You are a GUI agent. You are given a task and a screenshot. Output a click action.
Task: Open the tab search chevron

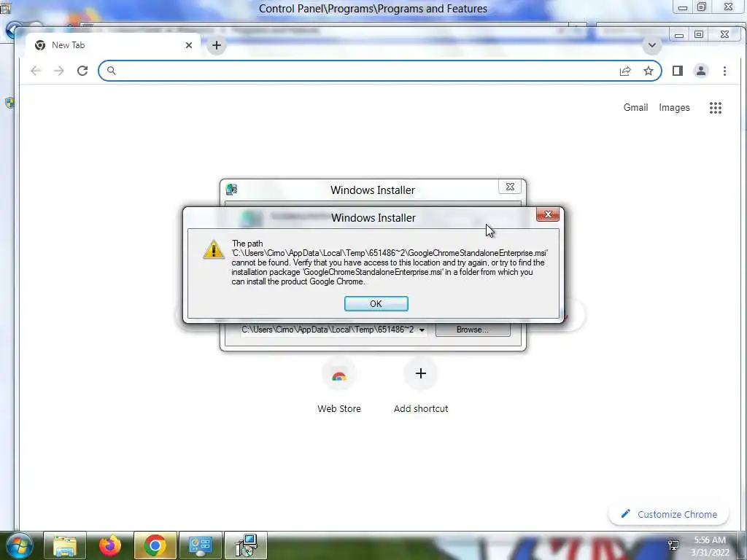pos(651,45)
